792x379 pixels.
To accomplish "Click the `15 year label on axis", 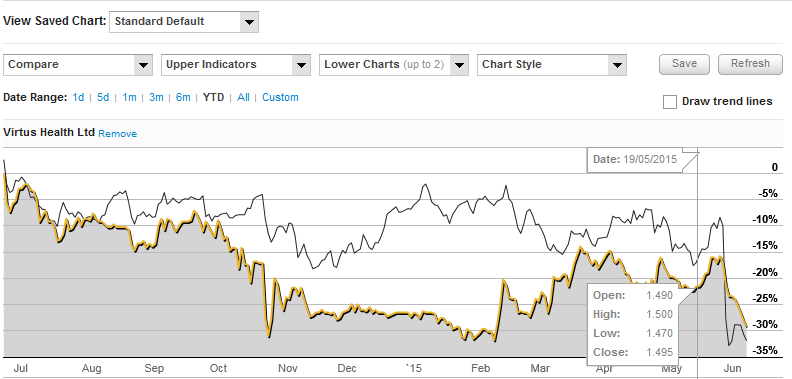I will [413, 368].
